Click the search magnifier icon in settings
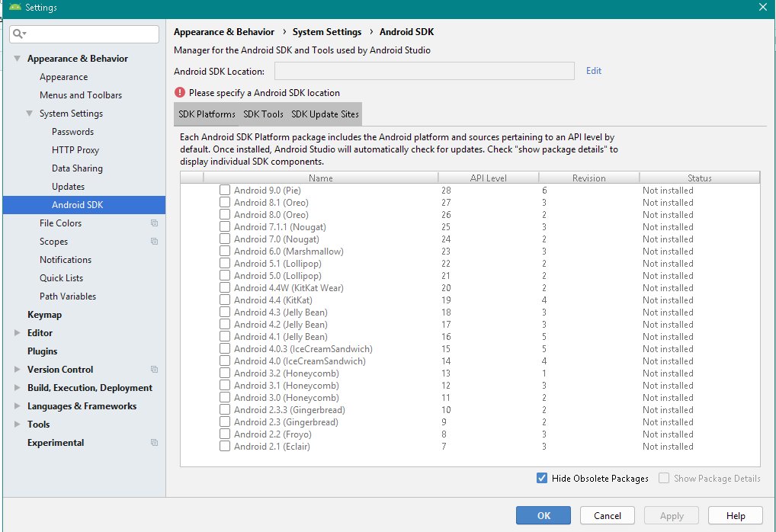Viewport: 776px width, 532px height. pos(19,34)
